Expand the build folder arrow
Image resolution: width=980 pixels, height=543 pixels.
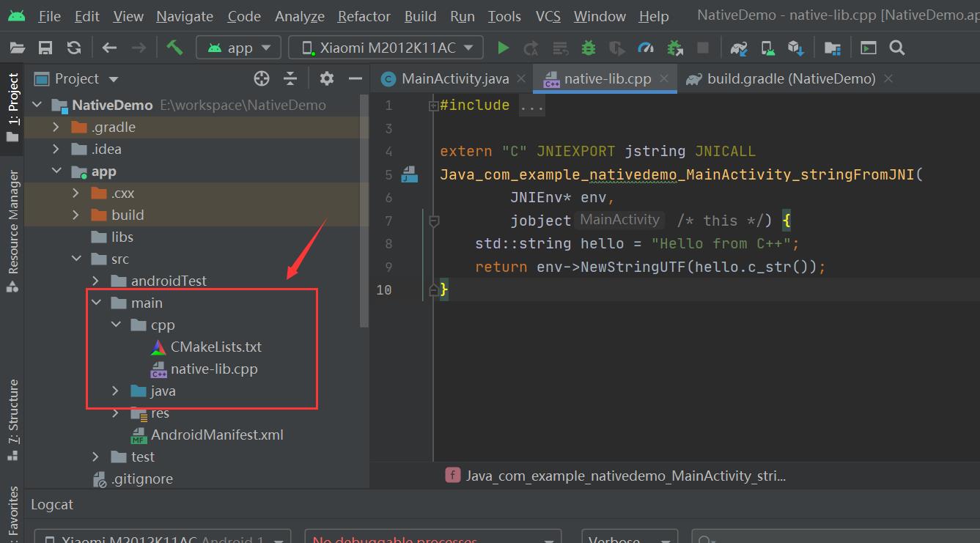click(76, 215)
